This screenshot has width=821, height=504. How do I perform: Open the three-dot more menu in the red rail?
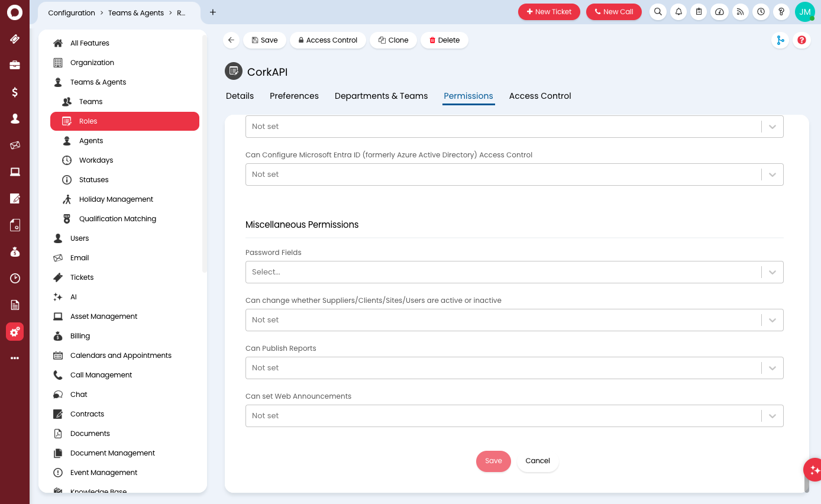point(15,358)
